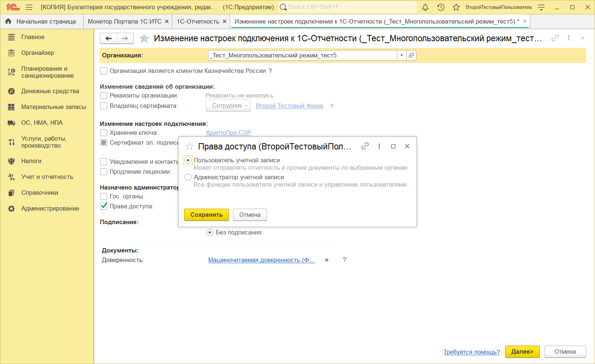Viewport: 595px width, 364px height.
Task: Check Владелец сертификата checkbox
Action: [x=104, y=106]
